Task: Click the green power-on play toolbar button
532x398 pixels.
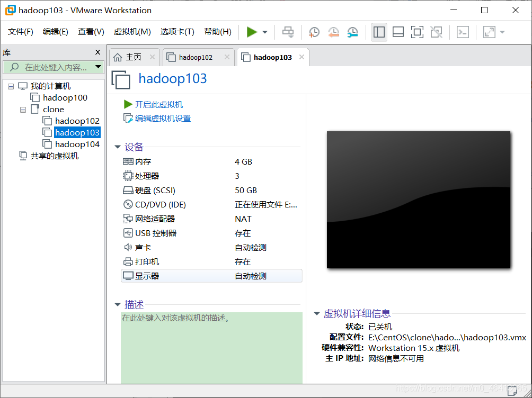Action: click(251, 32)
